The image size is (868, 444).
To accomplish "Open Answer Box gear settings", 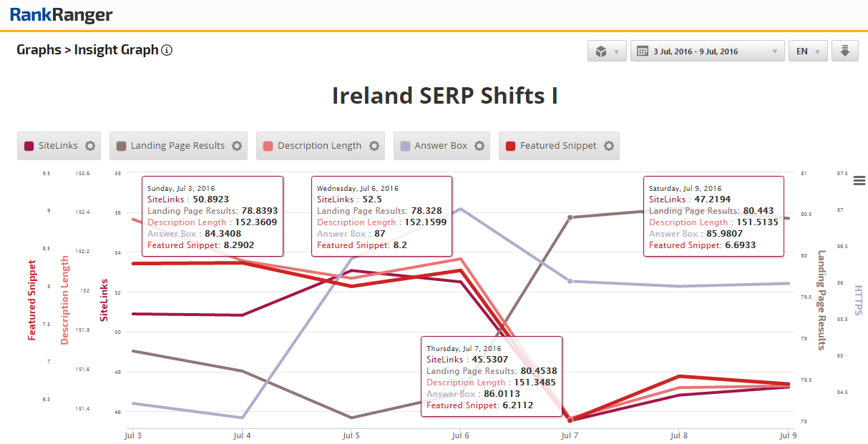I will (479, 146).
